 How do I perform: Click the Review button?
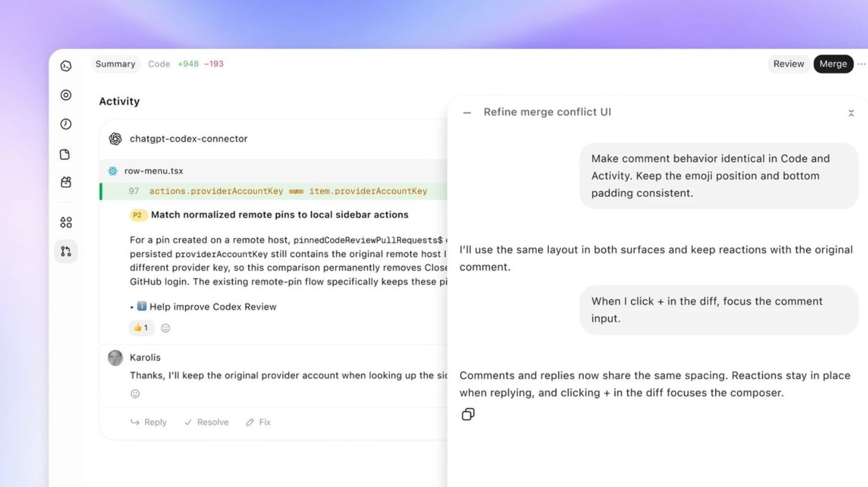788,64
